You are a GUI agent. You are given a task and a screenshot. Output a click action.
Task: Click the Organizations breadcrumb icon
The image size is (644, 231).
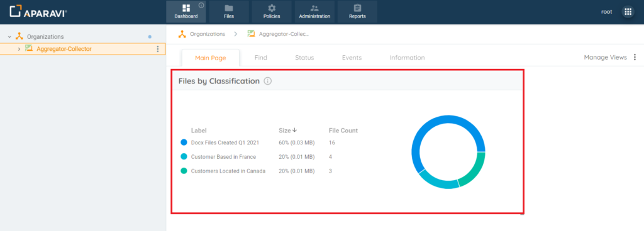click(182, 34)
